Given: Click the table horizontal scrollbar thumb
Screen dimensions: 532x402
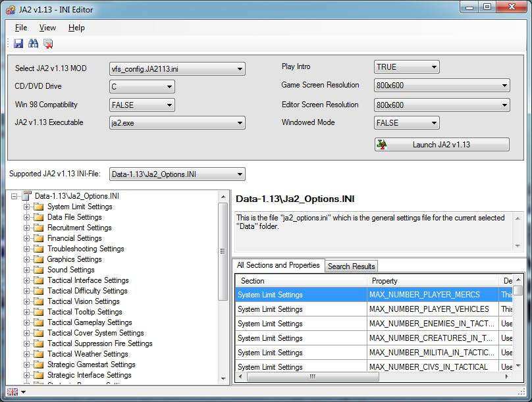Looking at the screenshot, I should click(313, 376).
